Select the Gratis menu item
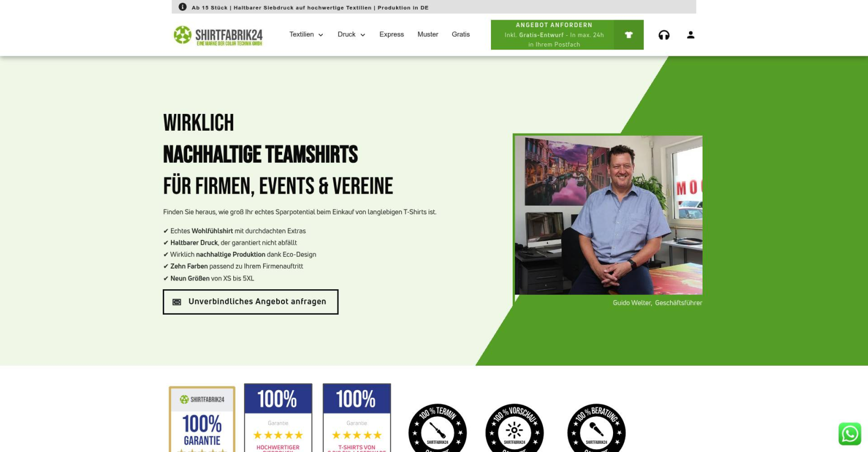The width and height of the screenshot is (868, 452). 461,34
